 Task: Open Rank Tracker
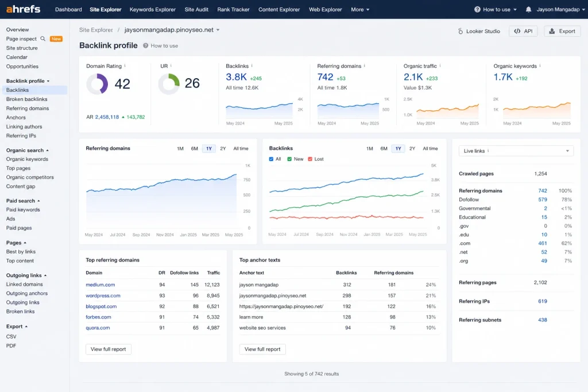pos(233,9)
